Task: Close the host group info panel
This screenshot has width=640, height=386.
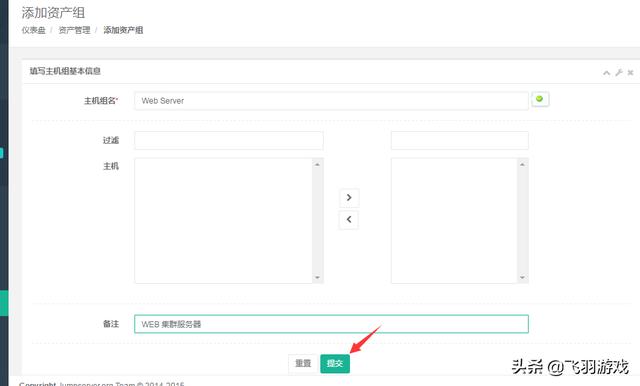Action: [630, 72]
